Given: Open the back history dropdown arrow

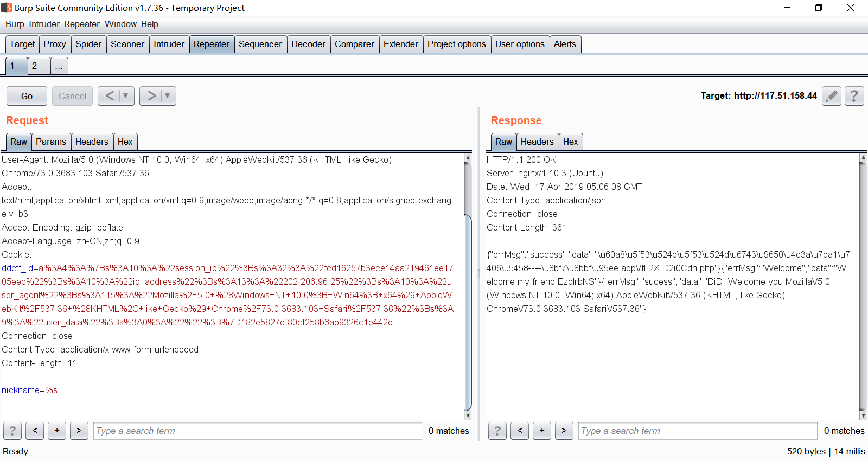Looking at the screenshot, I should tap(126, 96).
